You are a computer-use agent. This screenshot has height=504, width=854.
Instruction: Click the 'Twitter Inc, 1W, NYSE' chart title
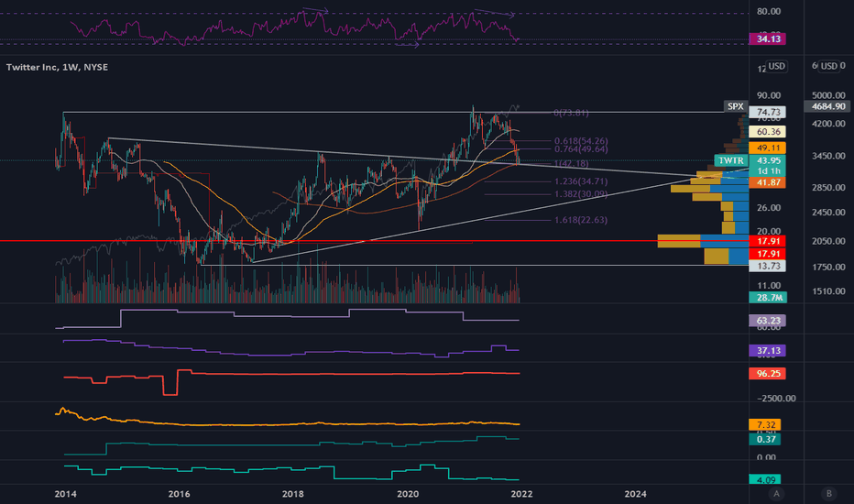tap(57, 67)
